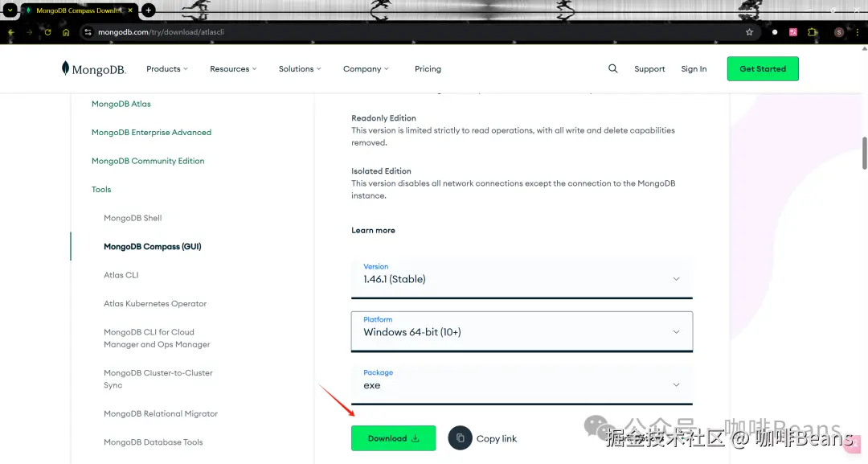Click the Copy link text
Image resolution: width=868 pixels, height=464 pixels.
click(x=497, y=438)
